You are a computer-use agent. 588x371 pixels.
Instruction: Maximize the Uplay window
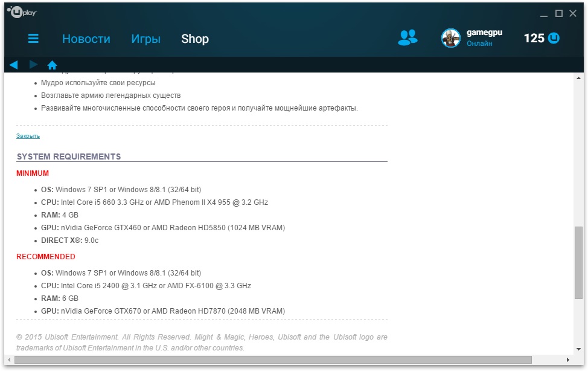559,13
